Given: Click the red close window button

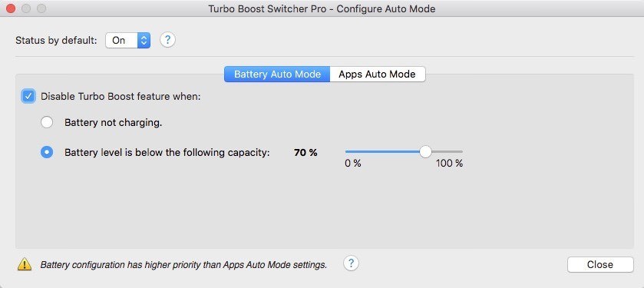Looking at the screenshot, I should (11, 8).
